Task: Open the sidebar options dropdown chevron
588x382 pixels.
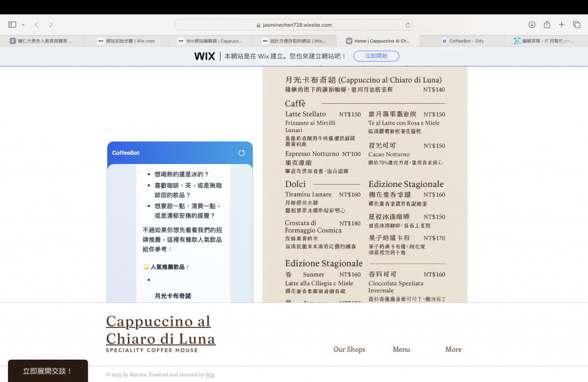Action: coord(23,25)
